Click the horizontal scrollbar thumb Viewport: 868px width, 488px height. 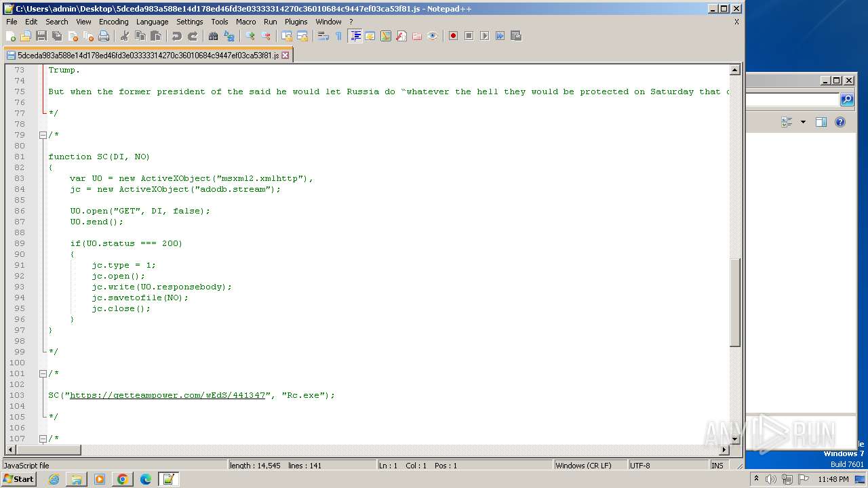tap(47, 449)
